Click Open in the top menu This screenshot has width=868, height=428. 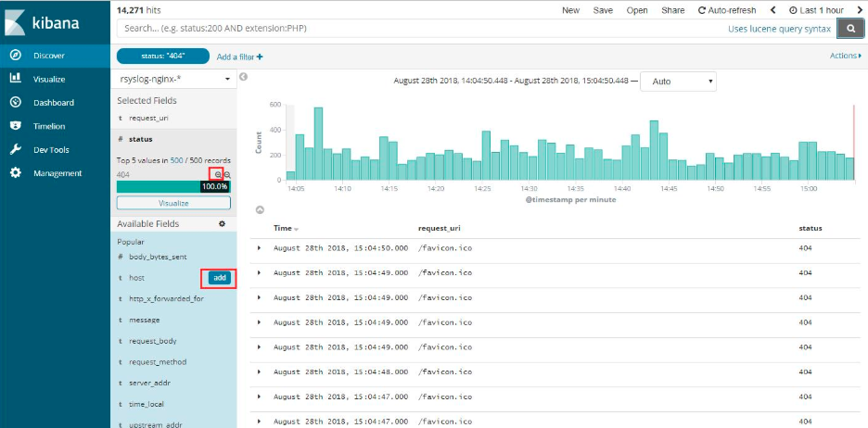[x=637, y=10]
